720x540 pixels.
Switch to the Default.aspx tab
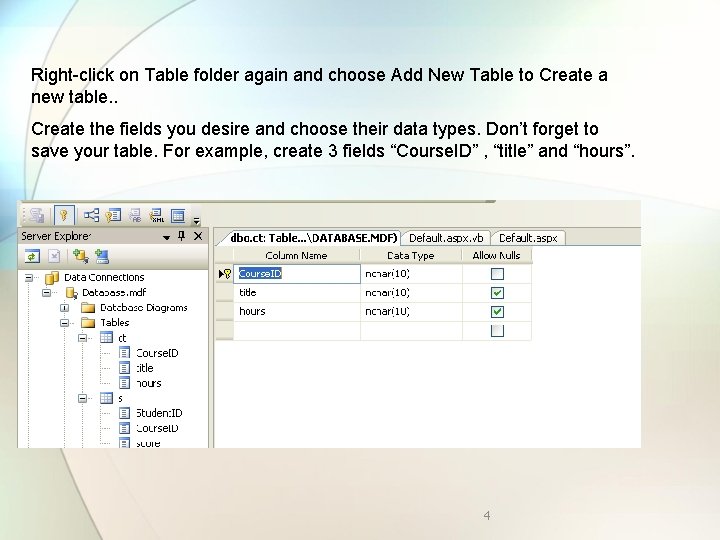click(x=528, y=238)
